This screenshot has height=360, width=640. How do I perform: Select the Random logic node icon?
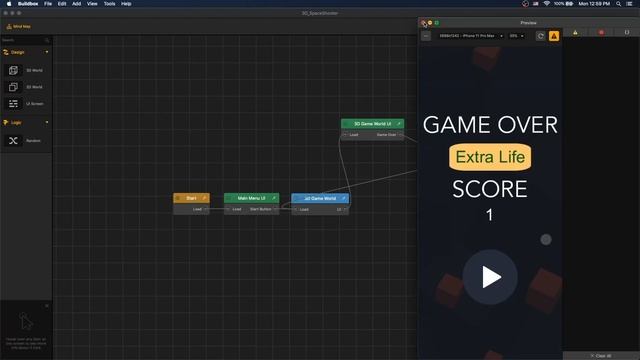pyautogui.click(x=13, y=141)
